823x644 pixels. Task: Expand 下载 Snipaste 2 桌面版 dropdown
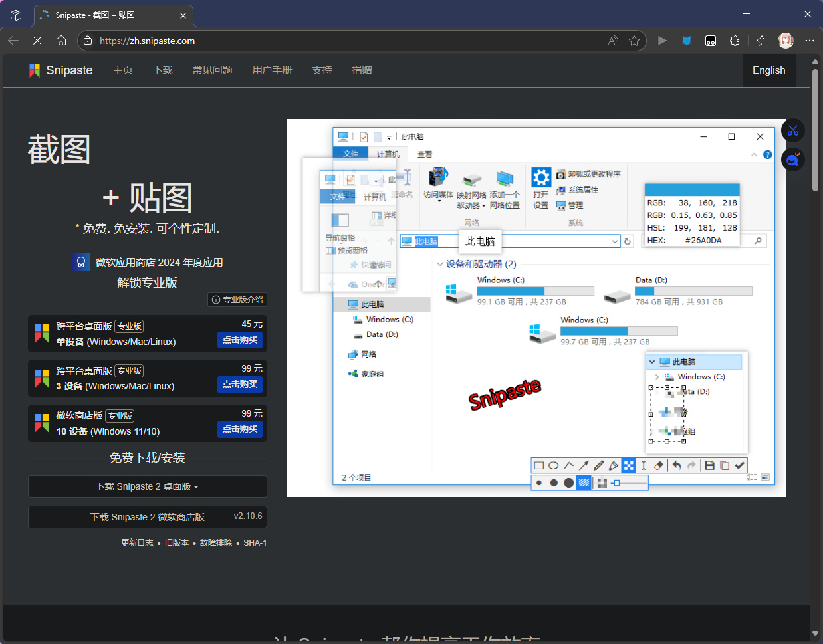pyautogui.click(x=148, y=486)
